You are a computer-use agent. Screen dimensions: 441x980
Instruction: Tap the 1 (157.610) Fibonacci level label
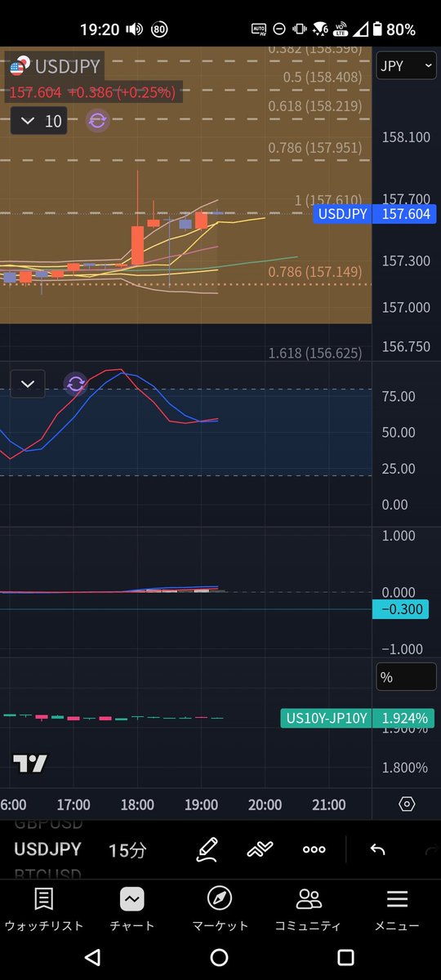tap(328, 200)
